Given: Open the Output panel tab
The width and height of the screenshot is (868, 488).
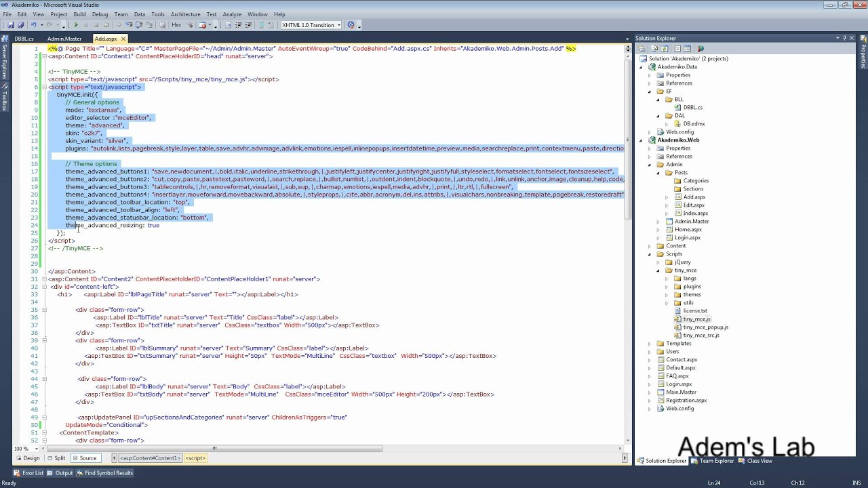Looking at the screenshot, I should click(x=60, y=473).
